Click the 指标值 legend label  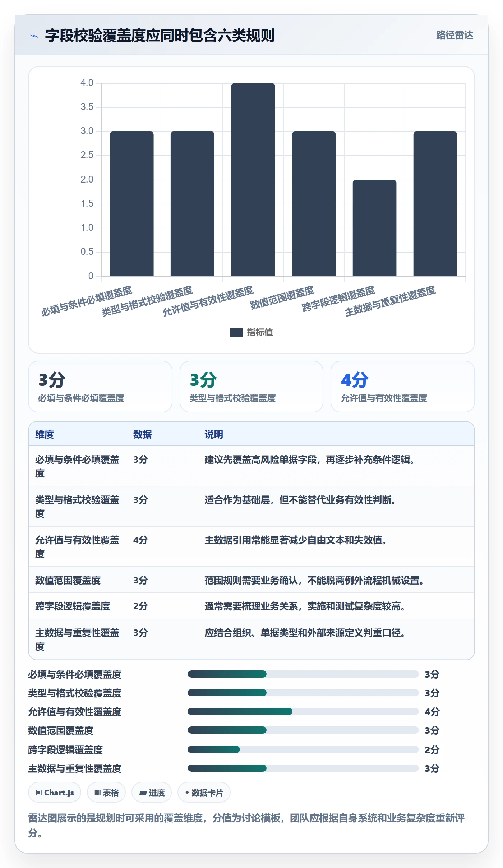point(260,332)
